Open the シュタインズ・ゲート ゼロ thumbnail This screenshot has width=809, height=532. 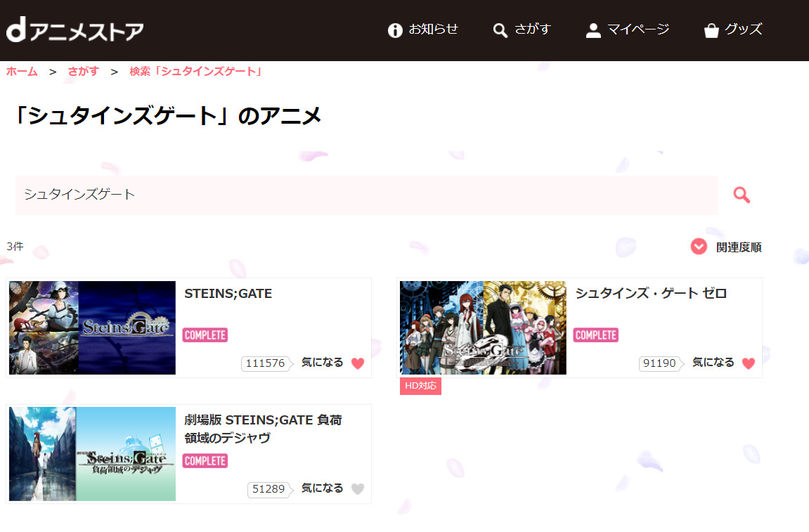[x=483, y=327]
